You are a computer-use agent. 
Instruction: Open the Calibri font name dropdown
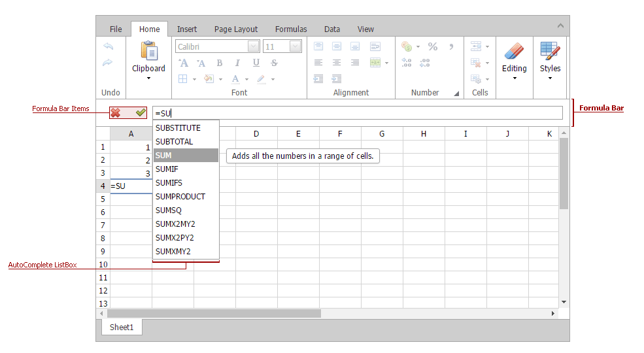(x=253, y=46)
